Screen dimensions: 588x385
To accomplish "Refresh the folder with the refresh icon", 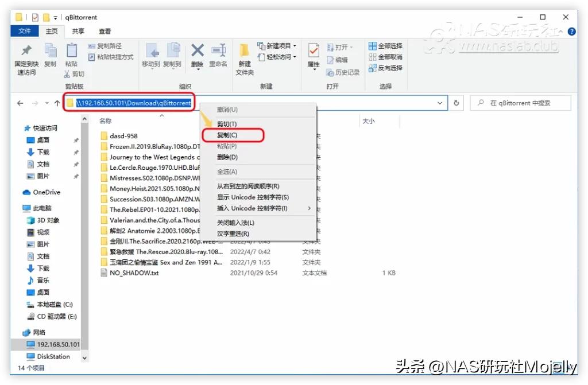I will coord(457,102).
